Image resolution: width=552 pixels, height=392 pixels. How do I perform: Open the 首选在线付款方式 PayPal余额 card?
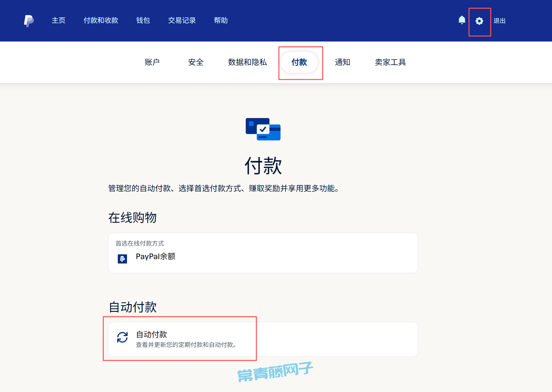pos(263,253)
